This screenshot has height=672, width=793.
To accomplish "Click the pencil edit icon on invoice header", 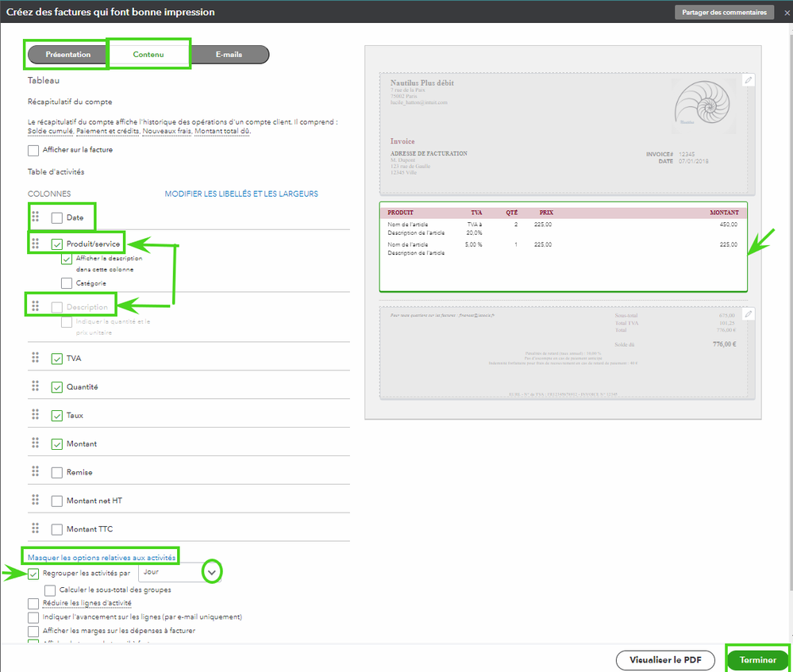I will coord(749,80).
